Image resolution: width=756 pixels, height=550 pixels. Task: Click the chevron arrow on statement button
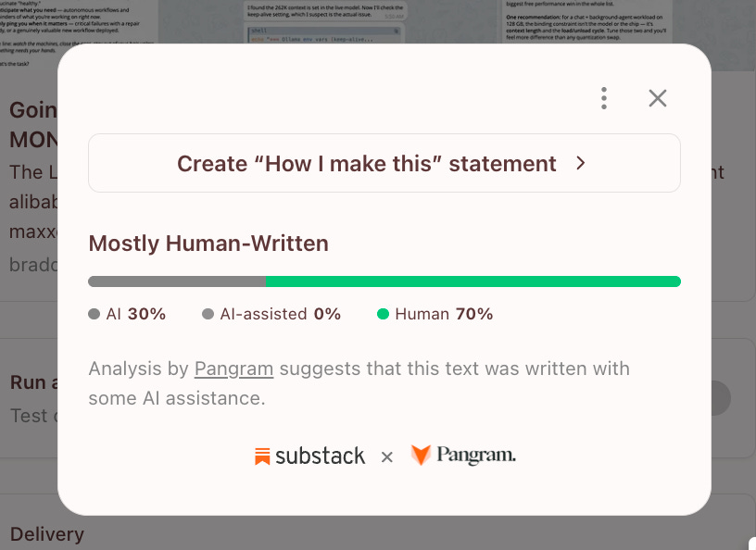[x=581, y=163]
